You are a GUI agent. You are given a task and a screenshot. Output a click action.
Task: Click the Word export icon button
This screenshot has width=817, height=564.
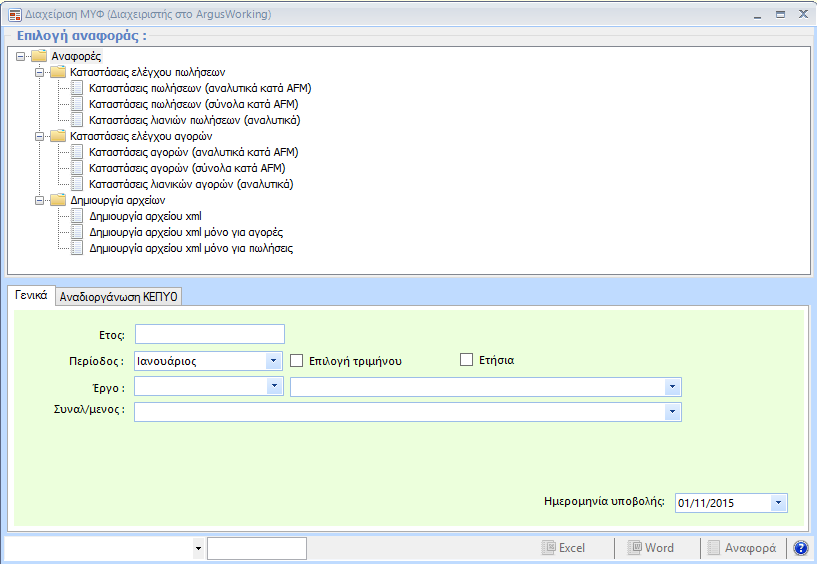pos(635,548)
